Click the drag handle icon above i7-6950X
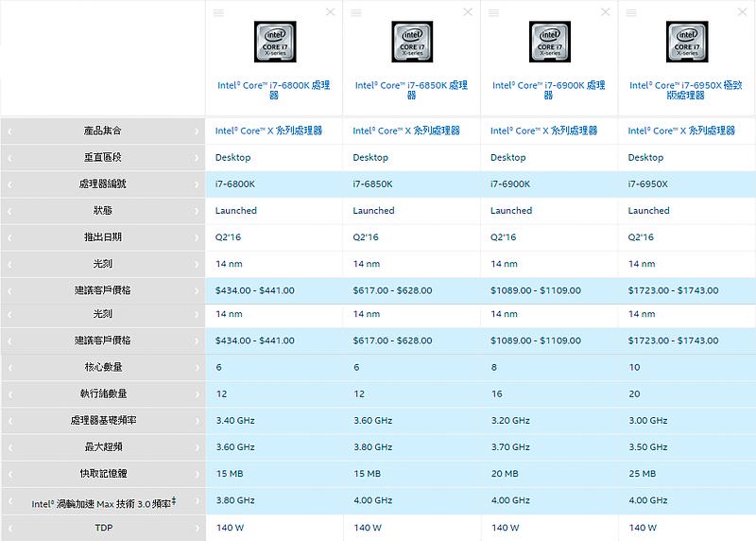Viewport: 756px width, 541px height. (x=631, y=12)
